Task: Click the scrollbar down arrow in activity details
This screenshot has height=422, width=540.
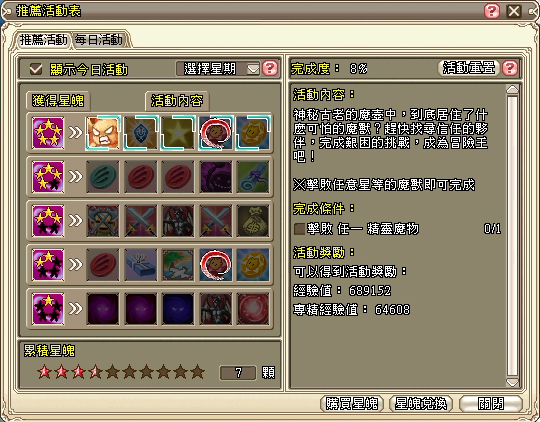Action: click(x=512, y=382)
